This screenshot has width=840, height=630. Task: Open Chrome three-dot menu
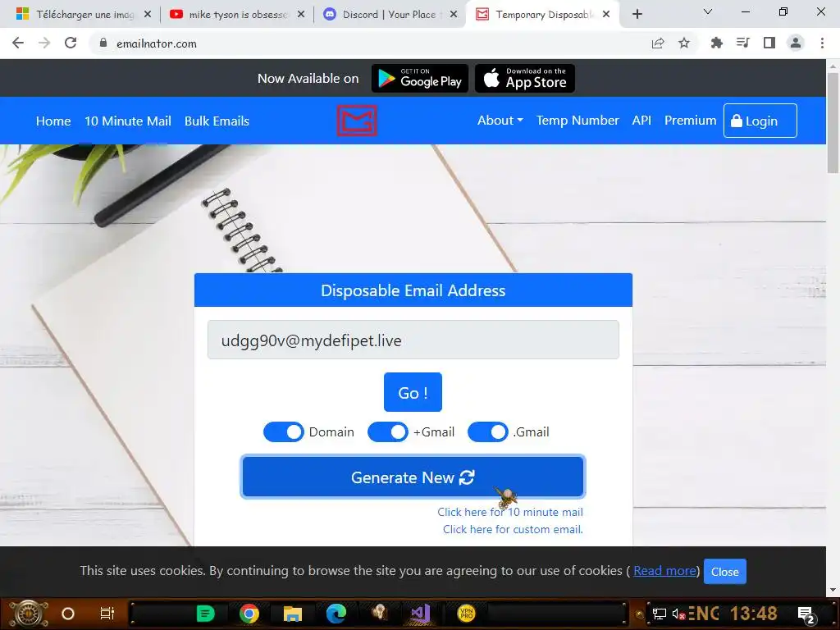822,43
